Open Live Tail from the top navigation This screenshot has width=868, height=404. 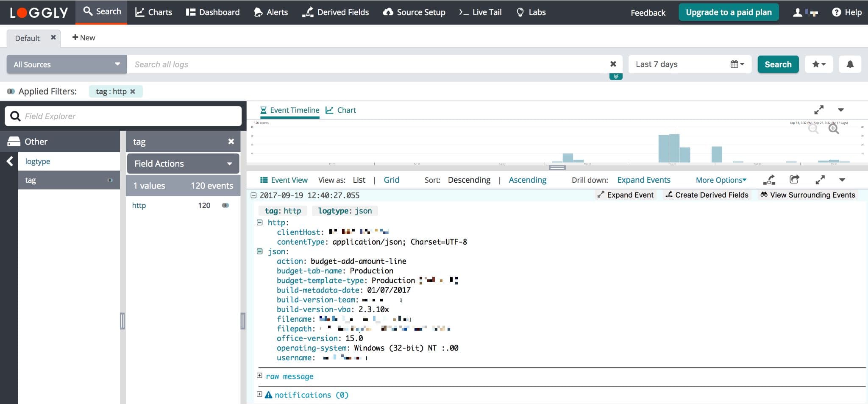tap(479, 12)
